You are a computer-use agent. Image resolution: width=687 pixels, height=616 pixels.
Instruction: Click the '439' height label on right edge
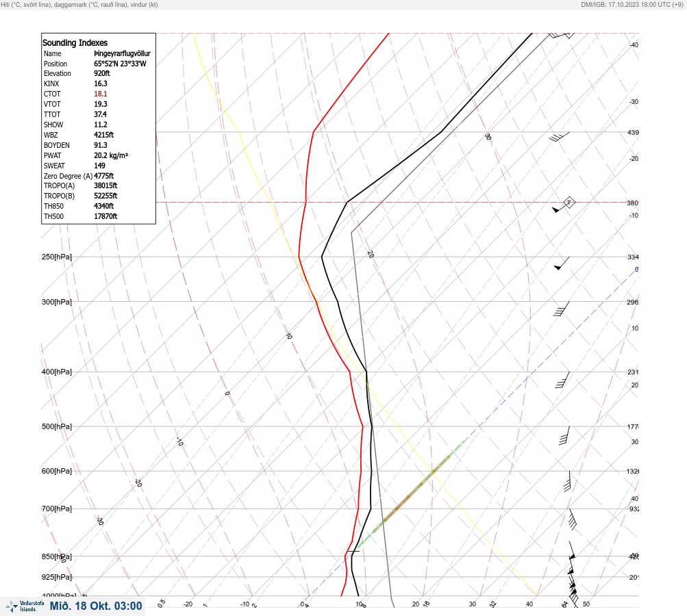click(x=633, y=132)
